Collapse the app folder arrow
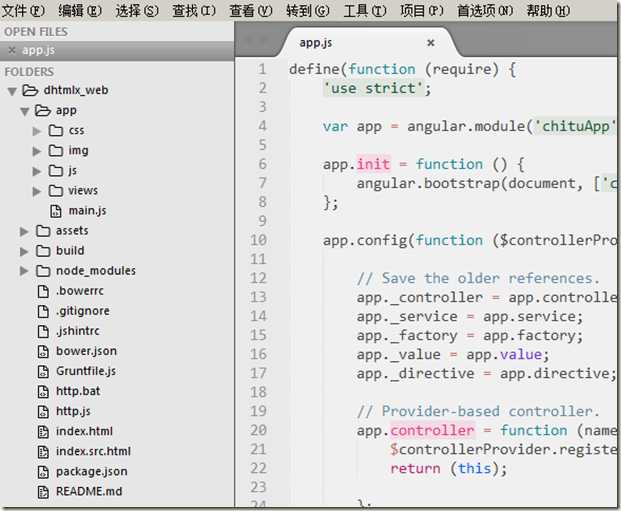This screenshot has height=511, width=621. [25, 112]
